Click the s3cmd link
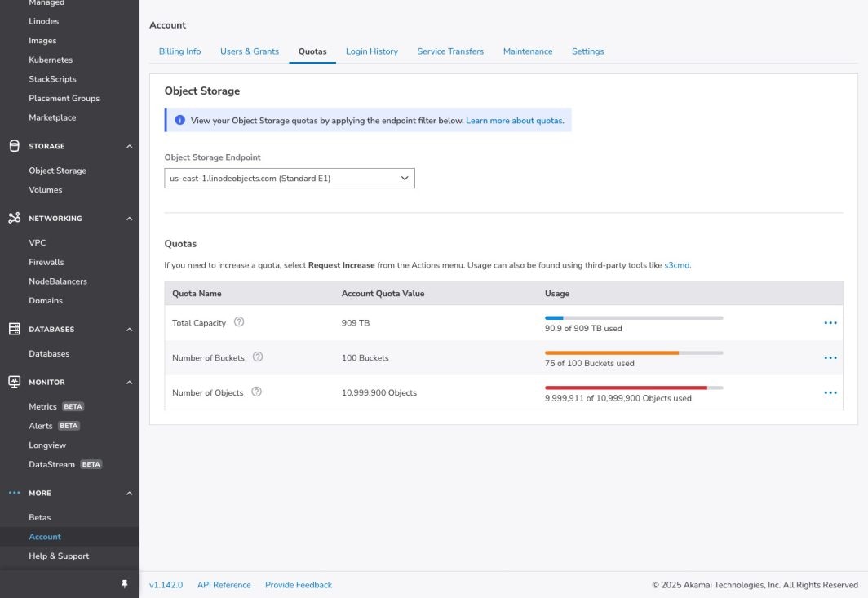The image size is (868, 598). pyautogui.click(x=677, y=265)
